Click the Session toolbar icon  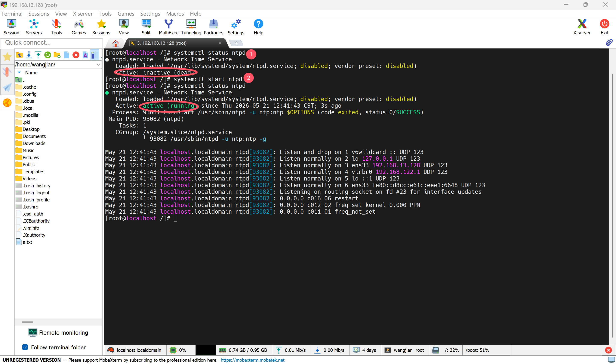(x=11, y=27)
